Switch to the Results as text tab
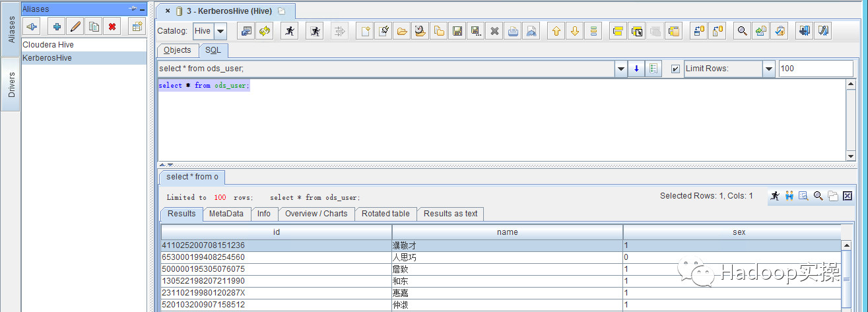This screenshot has height=312, width=868. click(x=450, y=214)
